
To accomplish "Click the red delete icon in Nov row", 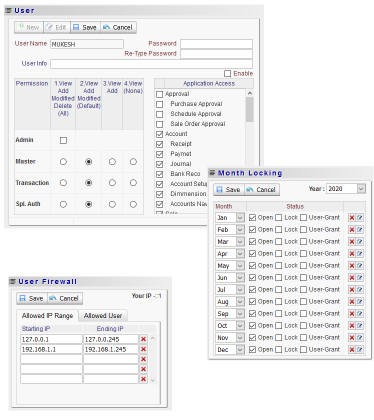I will (x=352, y=338).
